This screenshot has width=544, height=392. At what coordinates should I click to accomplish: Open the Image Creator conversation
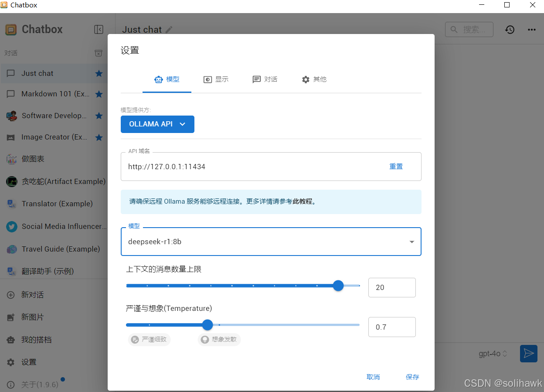(x=54, y=137)
